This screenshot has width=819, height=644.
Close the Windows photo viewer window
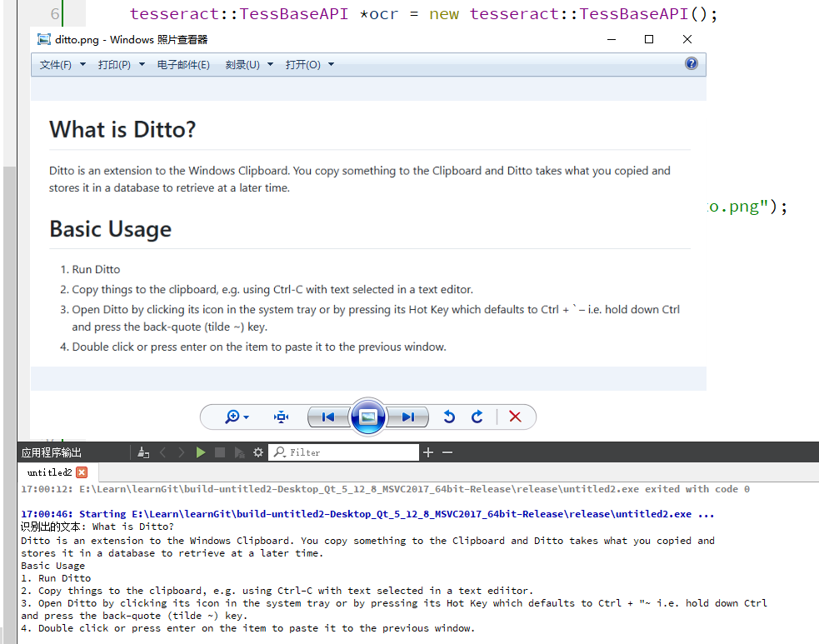click(687, 39)
